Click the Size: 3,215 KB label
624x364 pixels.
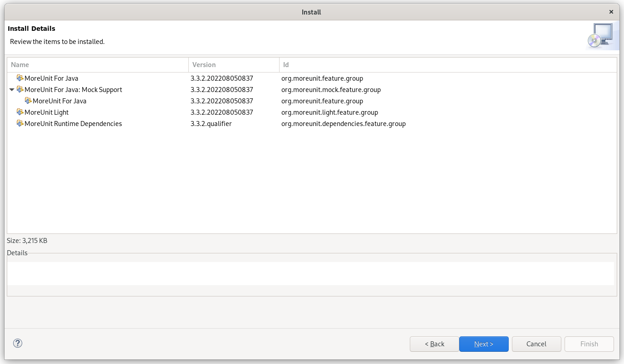pos(27,241)
